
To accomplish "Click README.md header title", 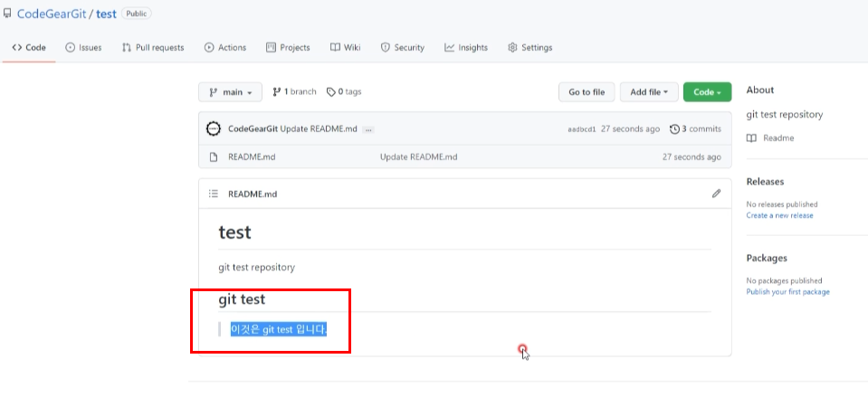I will click(253, 194).
